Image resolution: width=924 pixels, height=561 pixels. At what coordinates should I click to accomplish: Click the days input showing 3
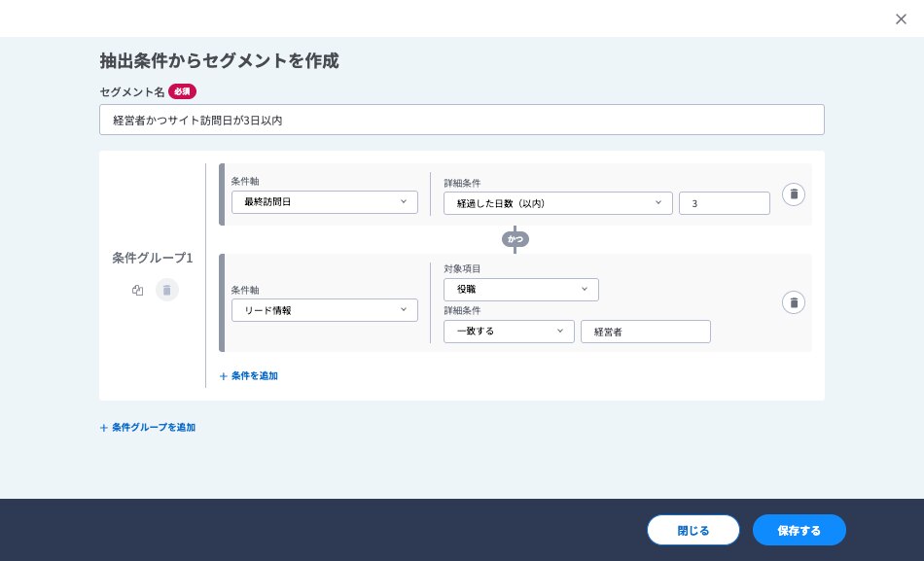click(x=724, y=202)
